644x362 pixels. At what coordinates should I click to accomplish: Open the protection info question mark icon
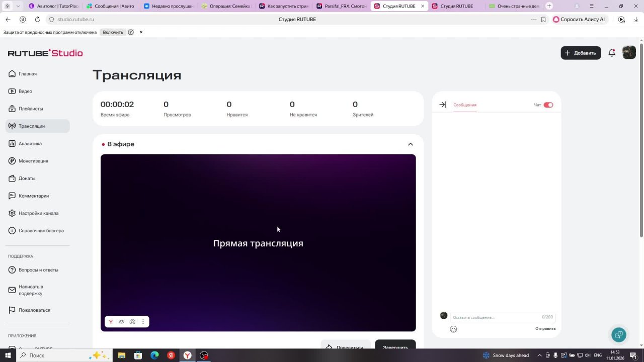coord(131,32)
